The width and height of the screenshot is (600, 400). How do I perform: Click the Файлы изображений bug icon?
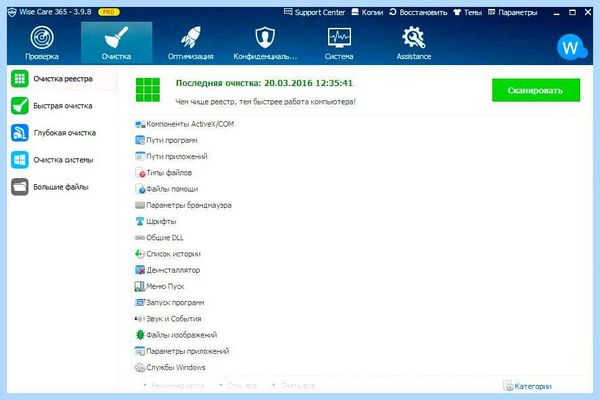coord(140,335)
